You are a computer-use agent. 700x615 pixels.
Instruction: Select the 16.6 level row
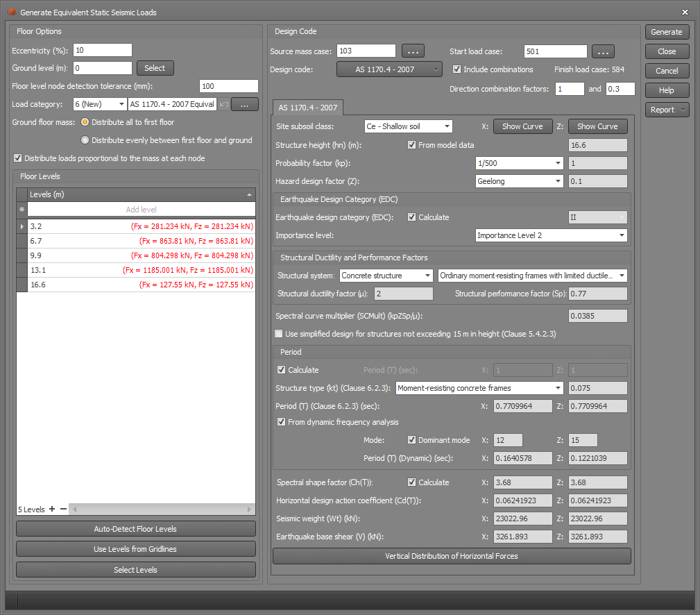pos(142,285)
